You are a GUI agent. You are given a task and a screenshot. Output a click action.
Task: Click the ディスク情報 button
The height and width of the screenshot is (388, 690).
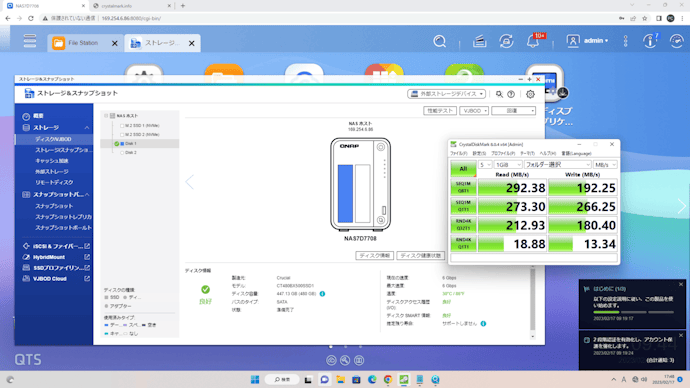click(x=374, y=256)
